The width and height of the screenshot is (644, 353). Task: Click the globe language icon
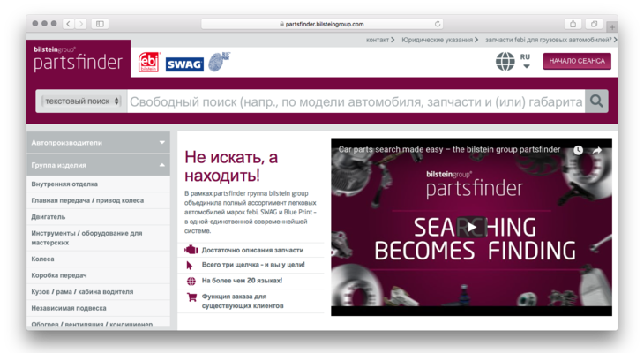pos(505,62)
